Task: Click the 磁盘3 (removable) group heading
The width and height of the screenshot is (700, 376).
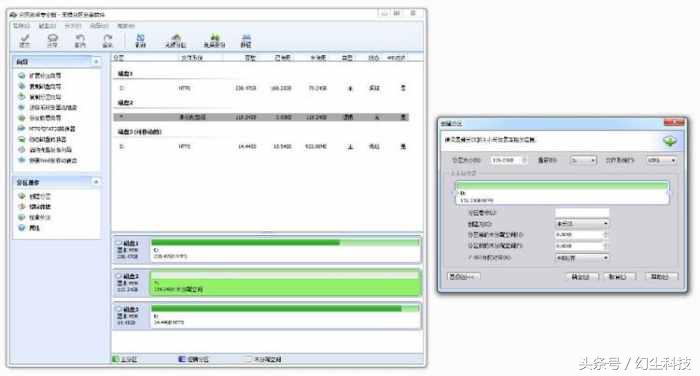Action: coord(139,132)
